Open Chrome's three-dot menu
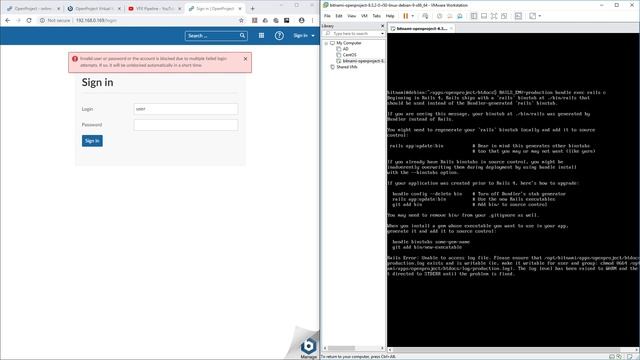This screenshot has height=360, width=640. click(313, 20)
